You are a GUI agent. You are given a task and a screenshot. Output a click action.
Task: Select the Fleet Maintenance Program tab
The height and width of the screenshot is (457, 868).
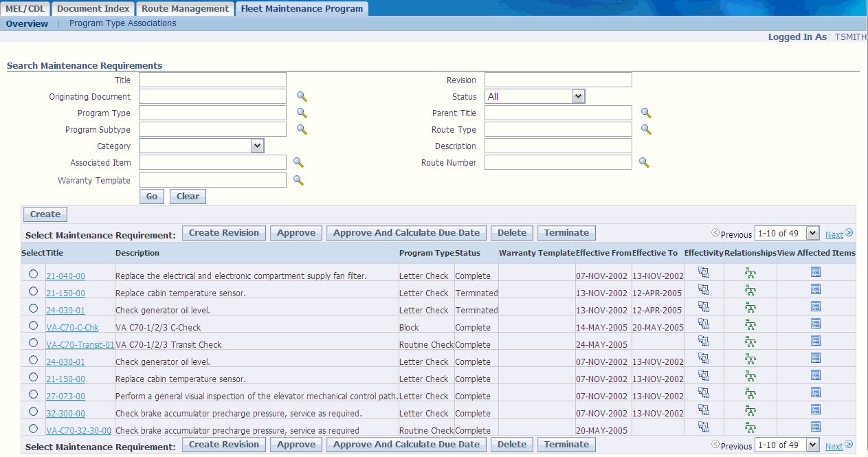pyautogui.click(x=302, y=8)
